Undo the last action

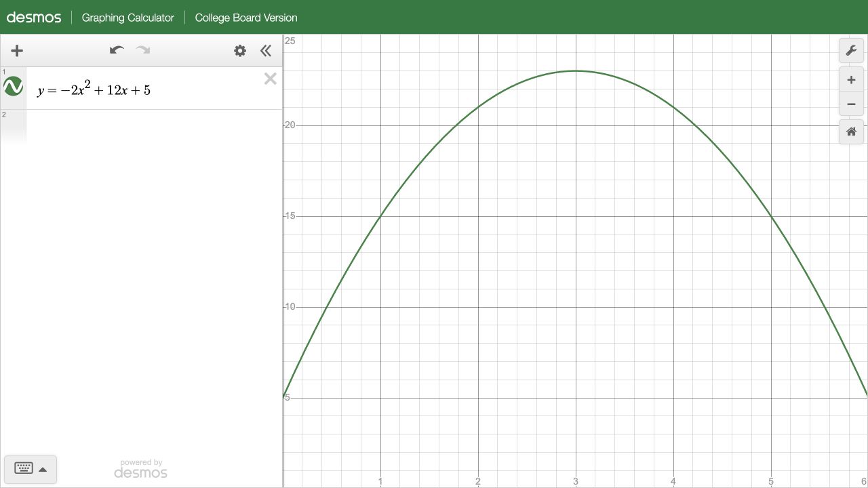tap(117, 50)
